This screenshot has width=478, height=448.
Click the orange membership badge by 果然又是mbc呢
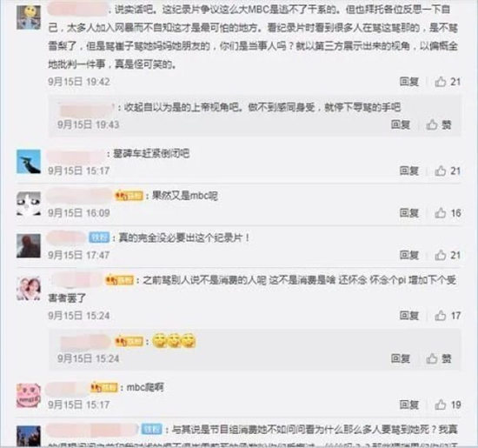129,196
